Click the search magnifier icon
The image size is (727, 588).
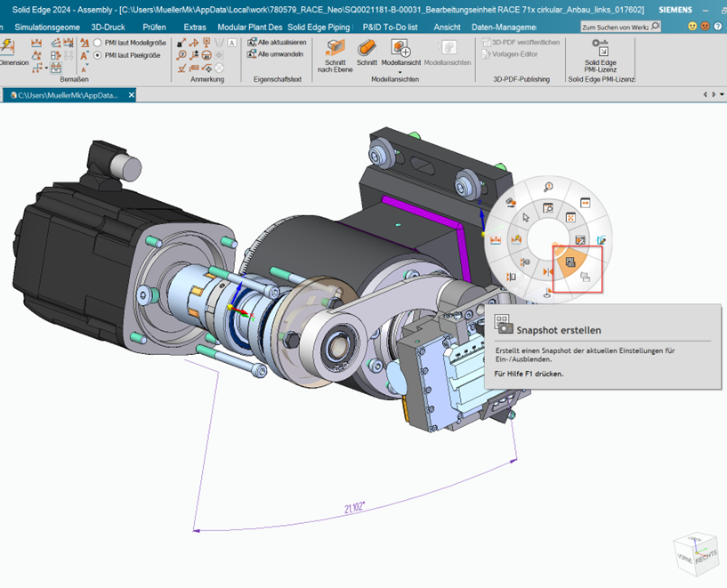655,27
